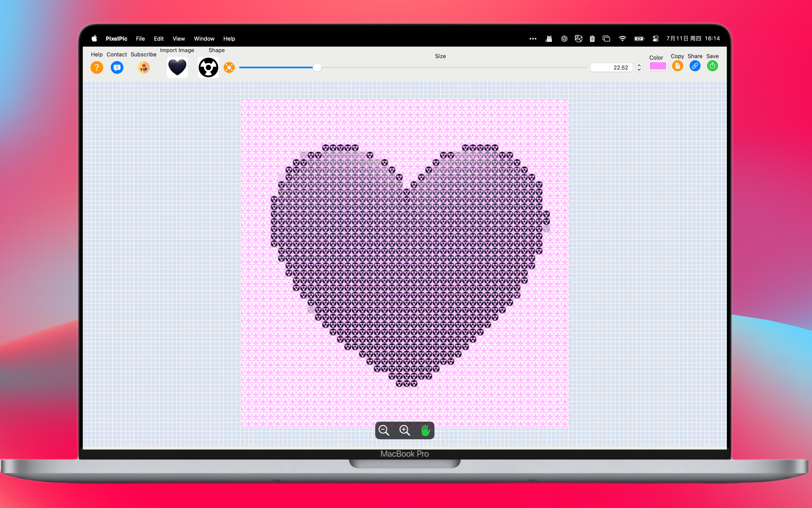Click the black heart Import Image thumbnail
This screenshot has height=508, width=812.
pos(177,67)
